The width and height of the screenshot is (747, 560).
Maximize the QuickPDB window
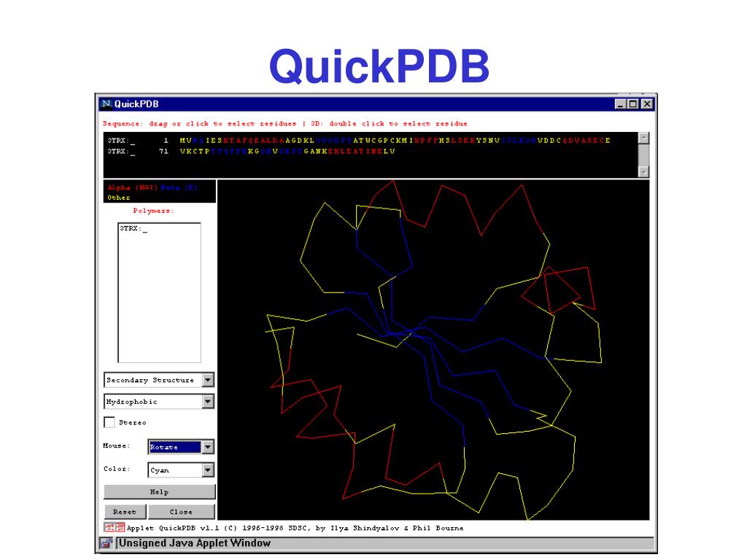[x=632, y=104]
